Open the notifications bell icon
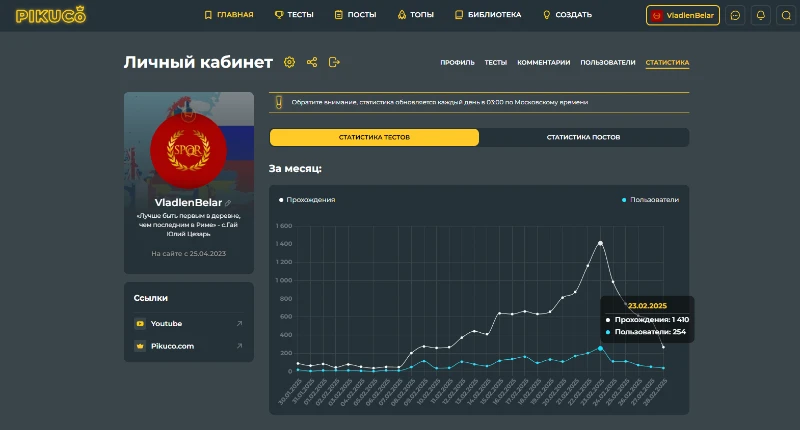The image size is (800, 430). coord(761,15)
